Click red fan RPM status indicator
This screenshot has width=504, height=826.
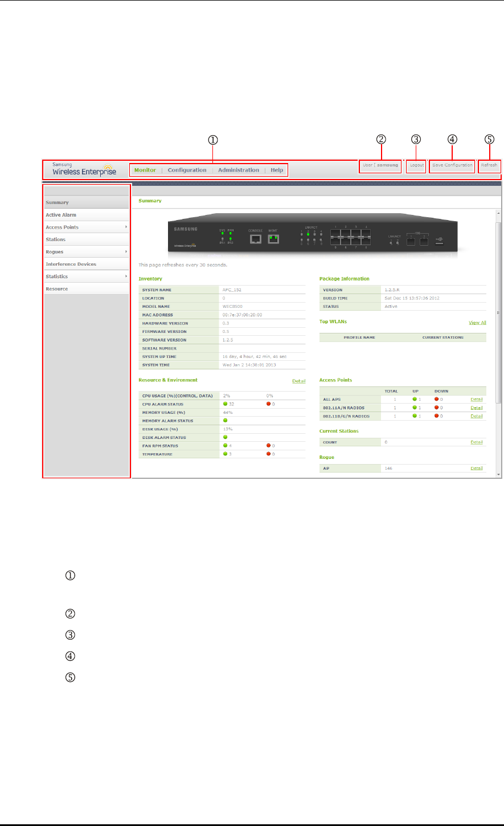[x=269, y=446]
